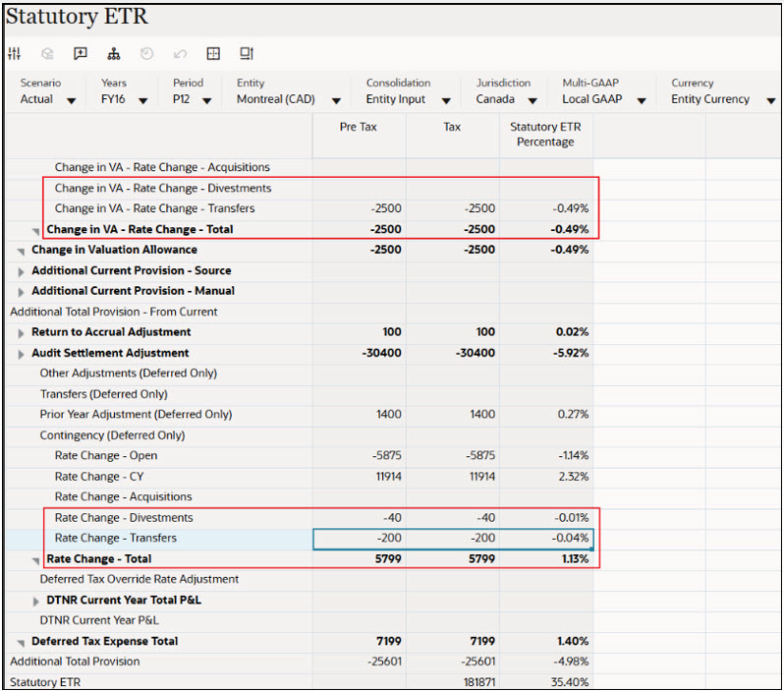The image size is (784, 691).
Task: Expand Audit Settlement Adjustment row
Action: (x=21, y=354)
